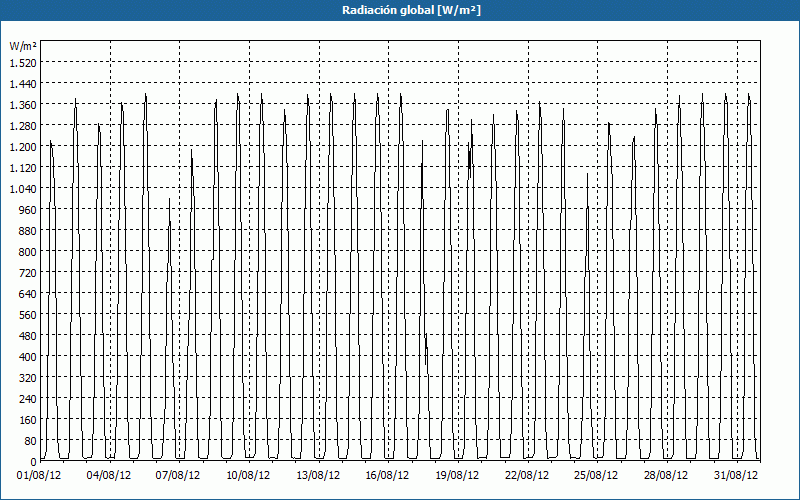Screen dimensions: 800x500
Task: Click the 960 y-axis label
Action: (28, 210)
